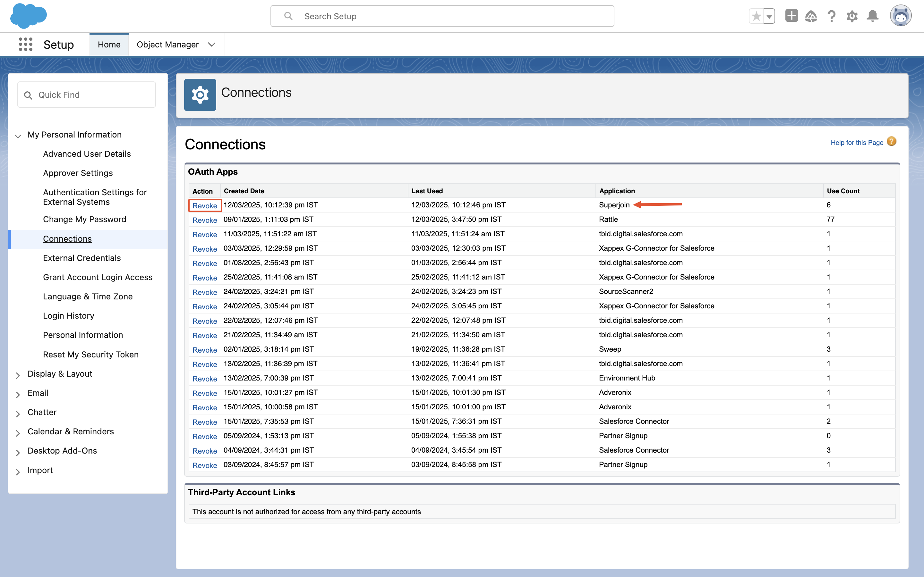924x577 pixels.
Task: Collapse the My Personal Information section
Action: [18, 136]
